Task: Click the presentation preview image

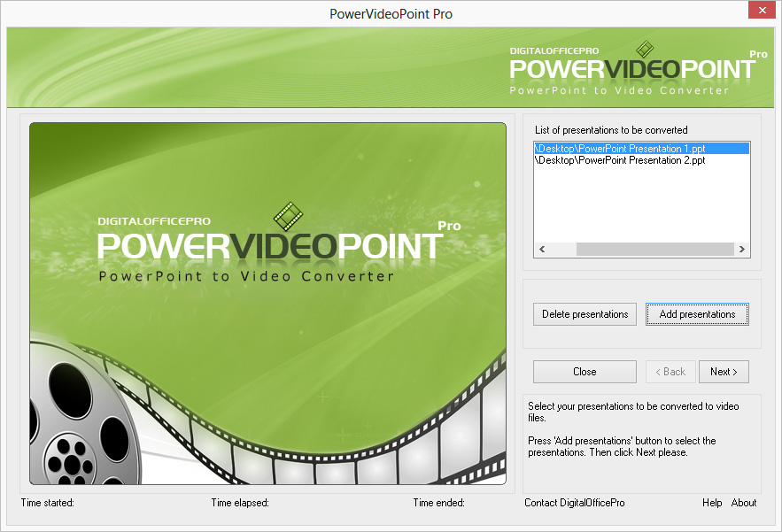Action: (267, 305)
